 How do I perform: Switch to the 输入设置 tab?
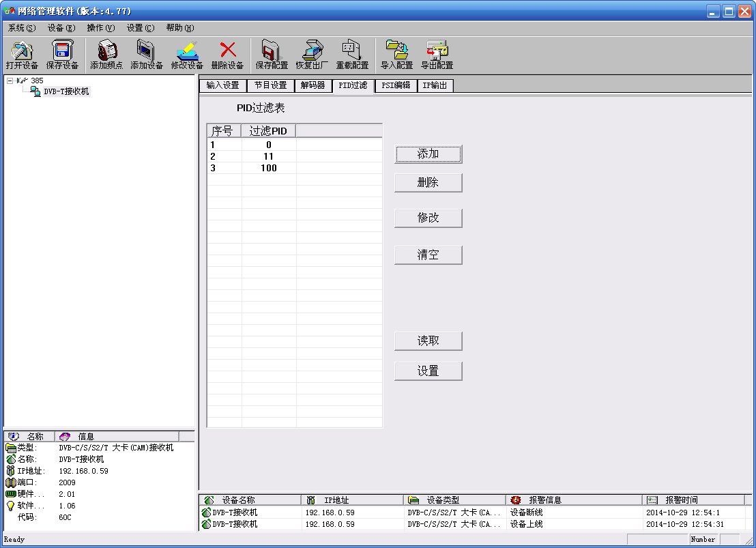click(222, 85)
